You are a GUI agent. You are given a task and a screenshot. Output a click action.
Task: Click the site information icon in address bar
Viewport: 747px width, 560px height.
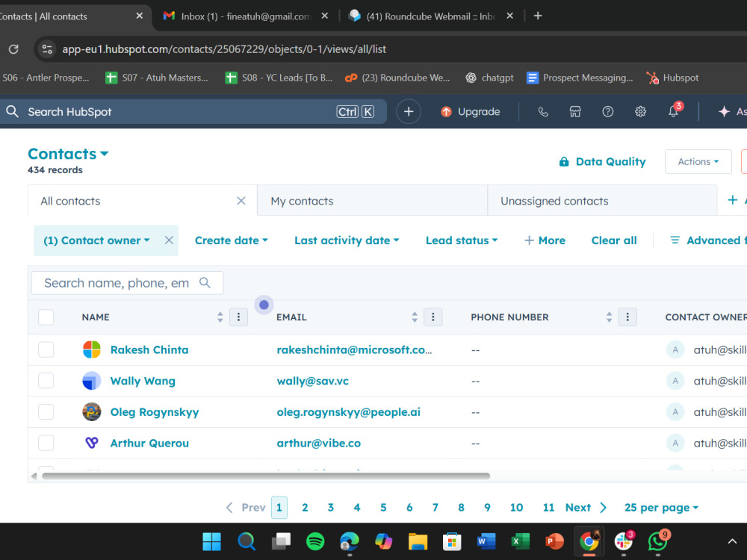coord(46,49)
